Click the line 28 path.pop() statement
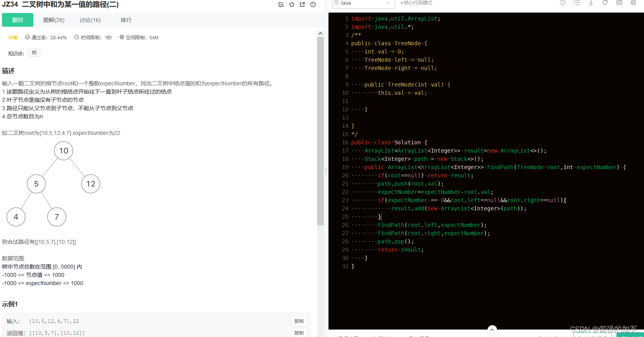This screenshot has width=644, height=337. click(396, 241)
